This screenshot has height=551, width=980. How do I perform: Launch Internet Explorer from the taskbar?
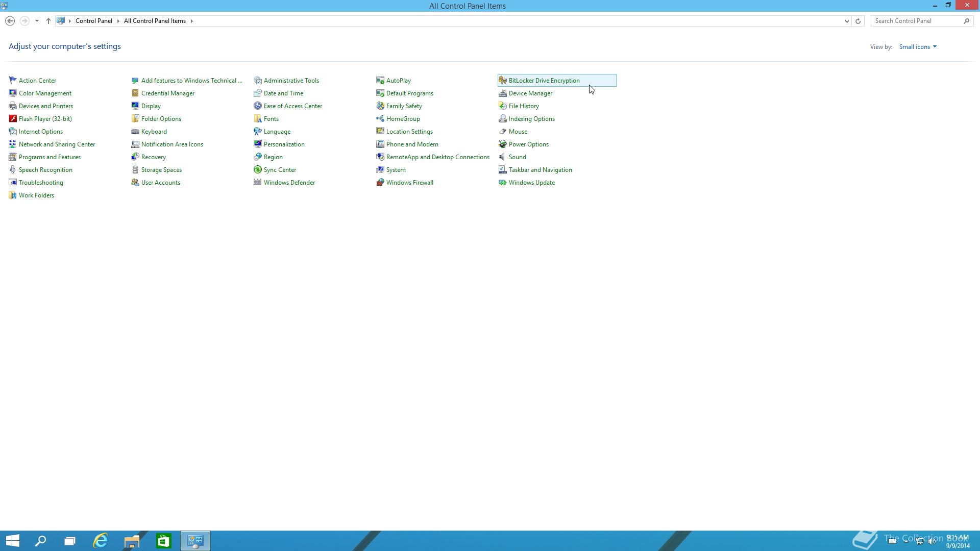pyautogui.click(x=101, y=540)
